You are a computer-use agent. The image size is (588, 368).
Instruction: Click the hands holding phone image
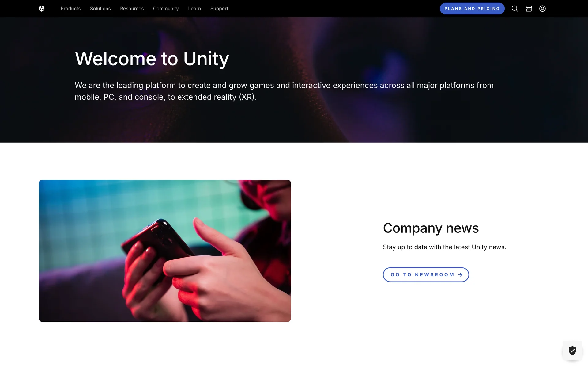coord(165,251)
